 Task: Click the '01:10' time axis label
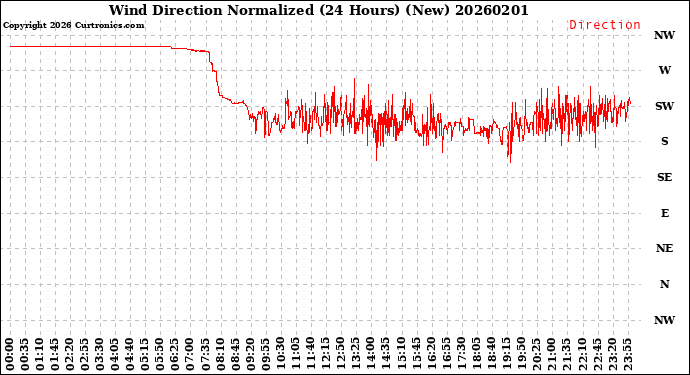(x=40, y=355)
